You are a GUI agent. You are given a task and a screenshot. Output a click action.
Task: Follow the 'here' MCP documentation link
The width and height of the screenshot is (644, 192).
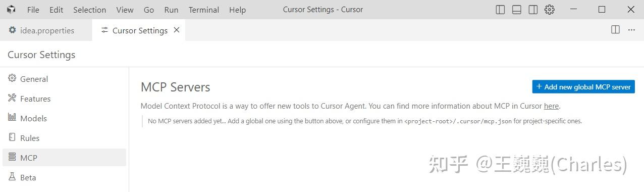(x=551, y=106)
